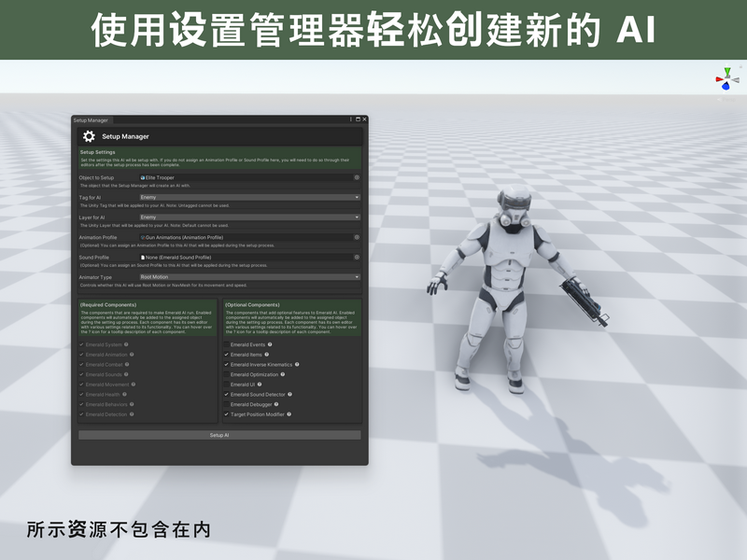Image resolution: width=747 pixels, height=560 pixels.
Task: Open the Setup Manager window options menu
Action: tap(351, 119)
